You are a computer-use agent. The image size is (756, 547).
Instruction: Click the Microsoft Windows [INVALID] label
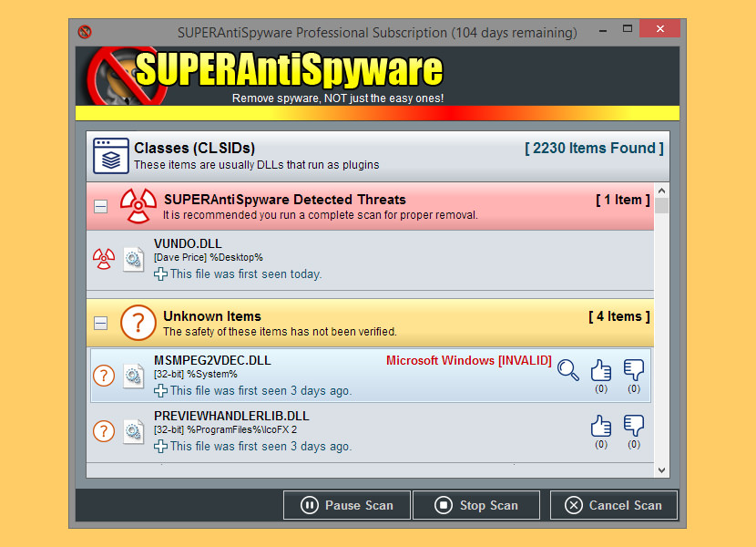[x=469, y=361]
